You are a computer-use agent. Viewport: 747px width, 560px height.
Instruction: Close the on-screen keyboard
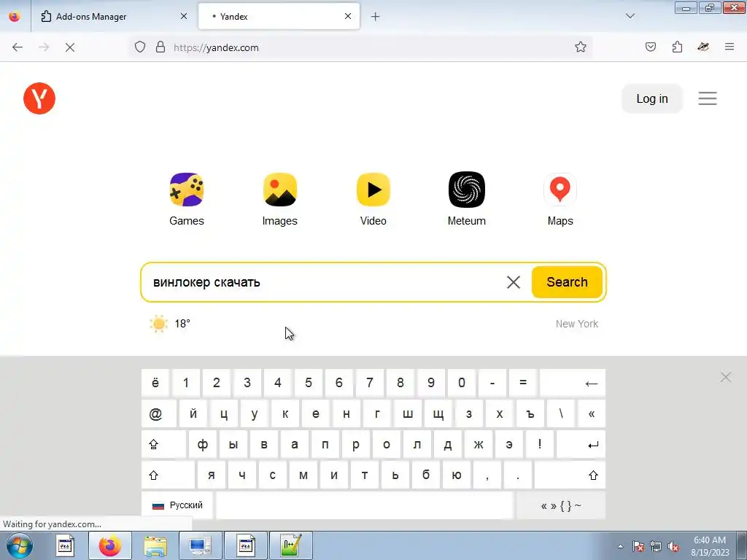(726, 377)
